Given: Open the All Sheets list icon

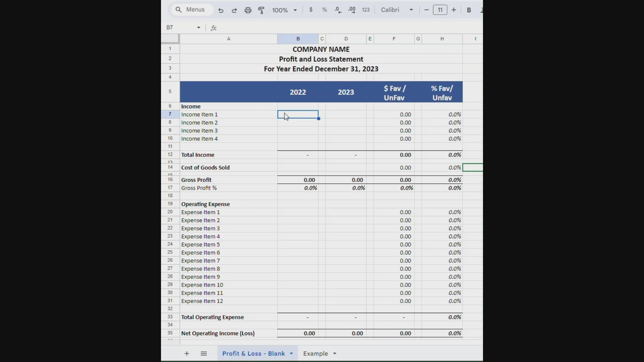Looking at the screenshot, I should click(204, 353).
